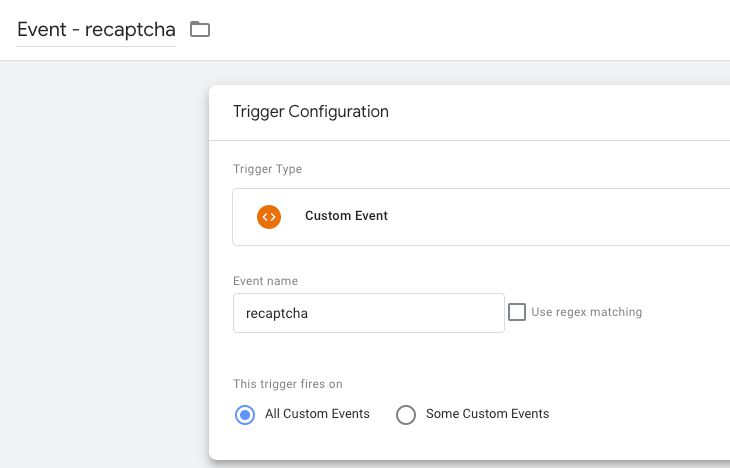
Task: Place cursor after recaptcha in Event name box
Action: click(309, 313)
